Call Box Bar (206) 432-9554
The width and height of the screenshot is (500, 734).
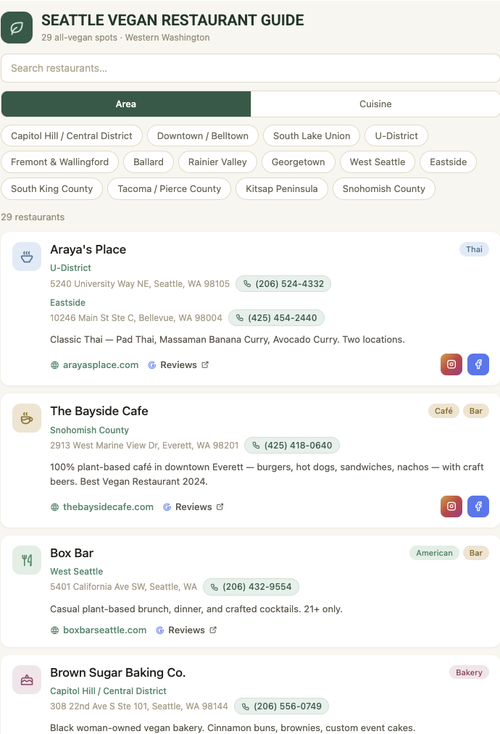[x=251, y=587]
